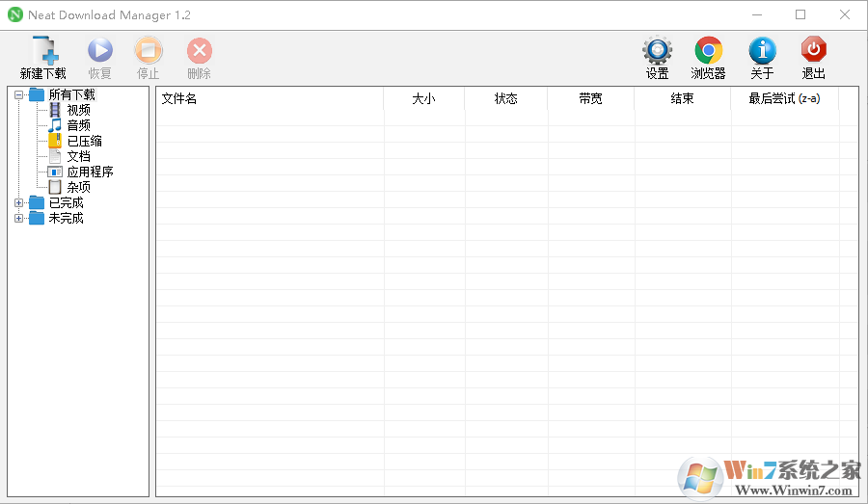Click the 新建下载 (New Download) icon
This screenshot has width=868, height=504.
(43, 52)
